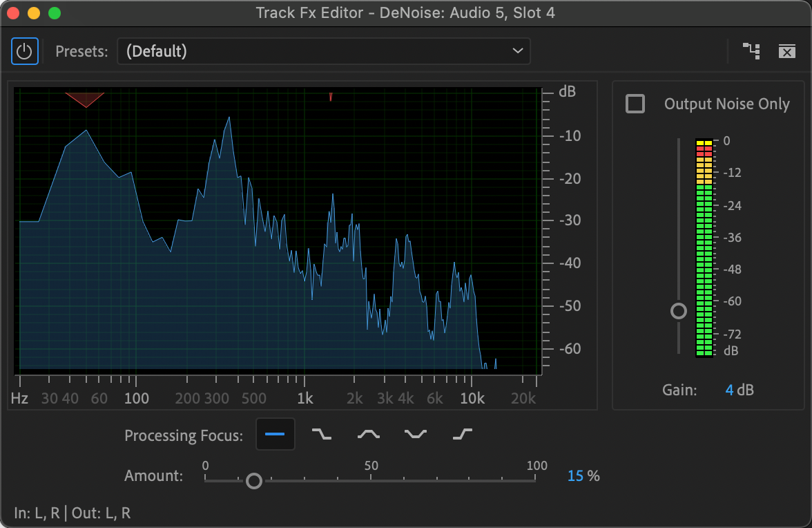The width and height of the screenshot is (812, 528).
Task: Click the 'Amount:' label
Action: [153, 475]
